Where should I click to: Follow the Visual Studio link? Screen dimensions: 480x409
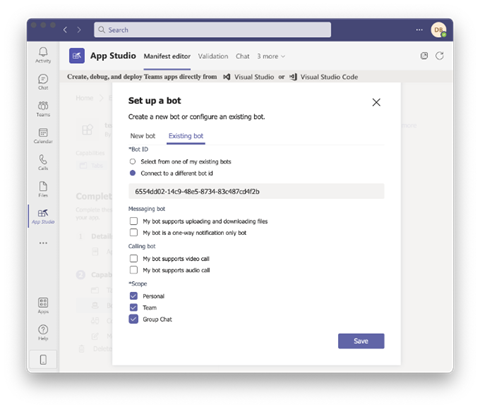(249, 77)
